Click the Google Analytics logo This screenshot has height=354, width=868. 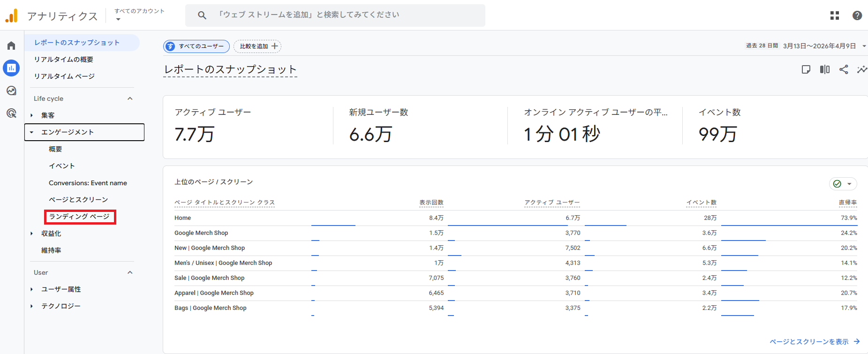(x=11, y=15)
